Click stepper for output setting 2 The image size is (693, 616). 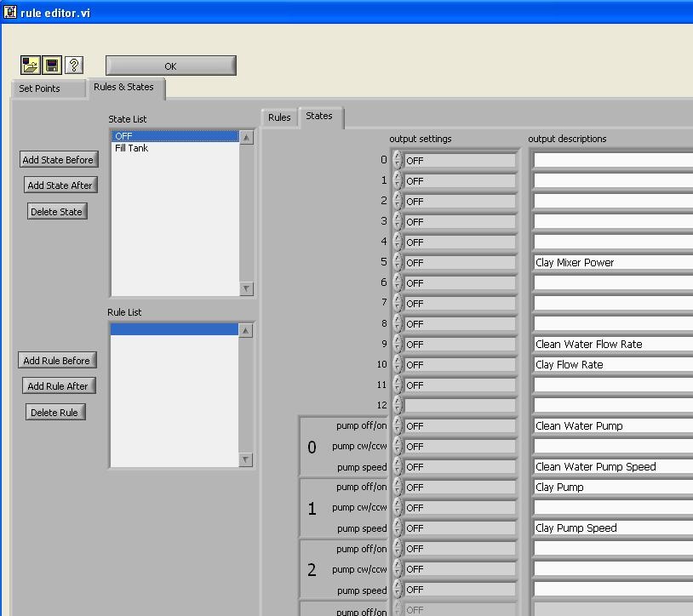(398, 201)
